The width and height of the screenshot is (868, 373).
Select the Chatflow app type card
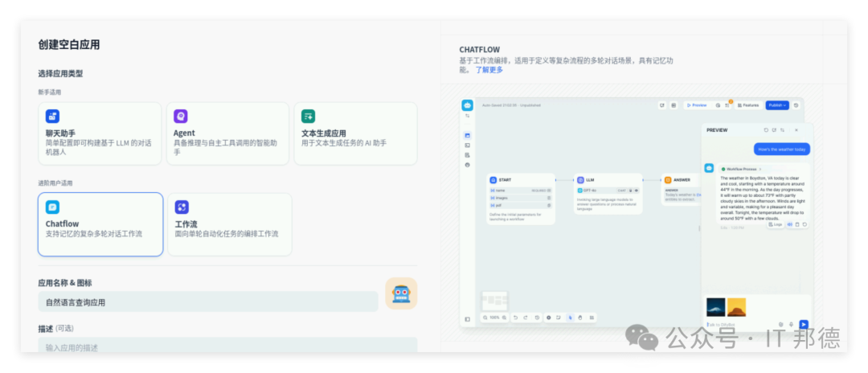coord(100,224)
